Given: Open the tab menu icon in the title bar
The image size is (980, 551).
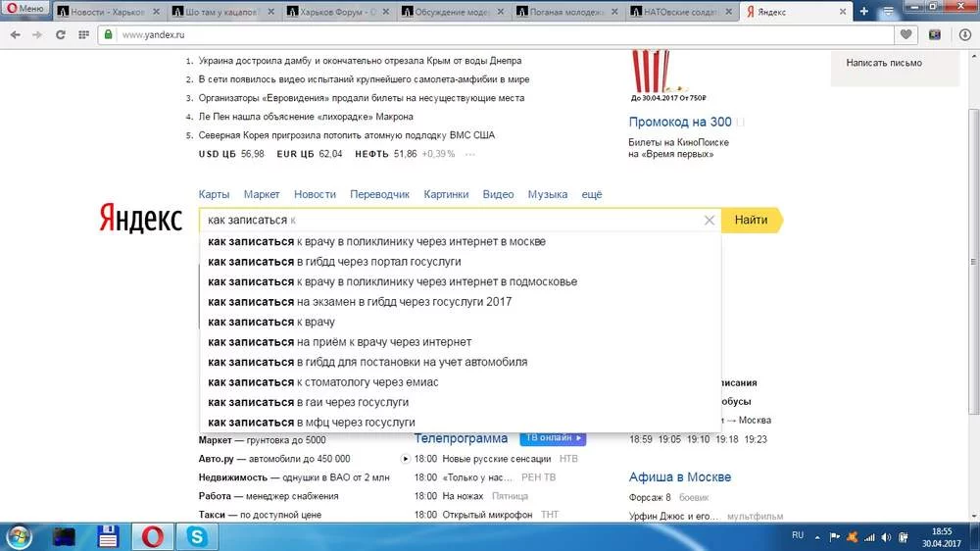Looking at the screenshot, I should [x=888, y=11].
